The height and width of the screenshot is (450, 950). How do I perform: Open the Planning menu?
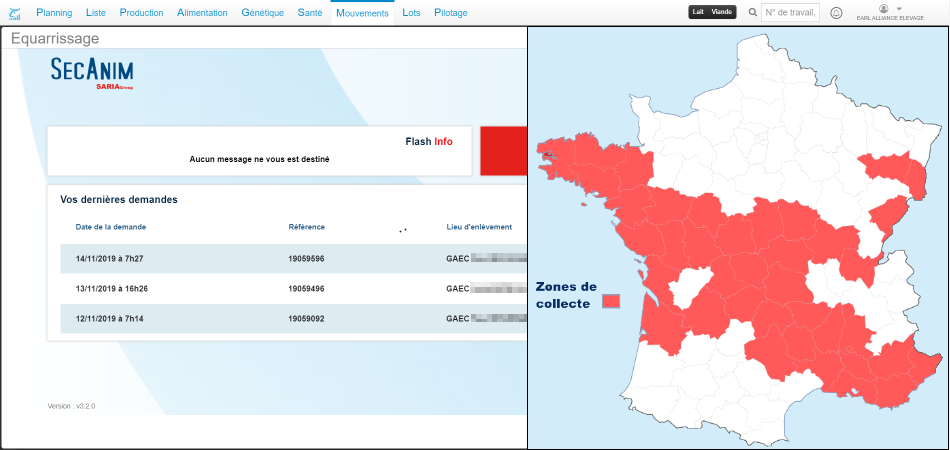coord(54,13)
